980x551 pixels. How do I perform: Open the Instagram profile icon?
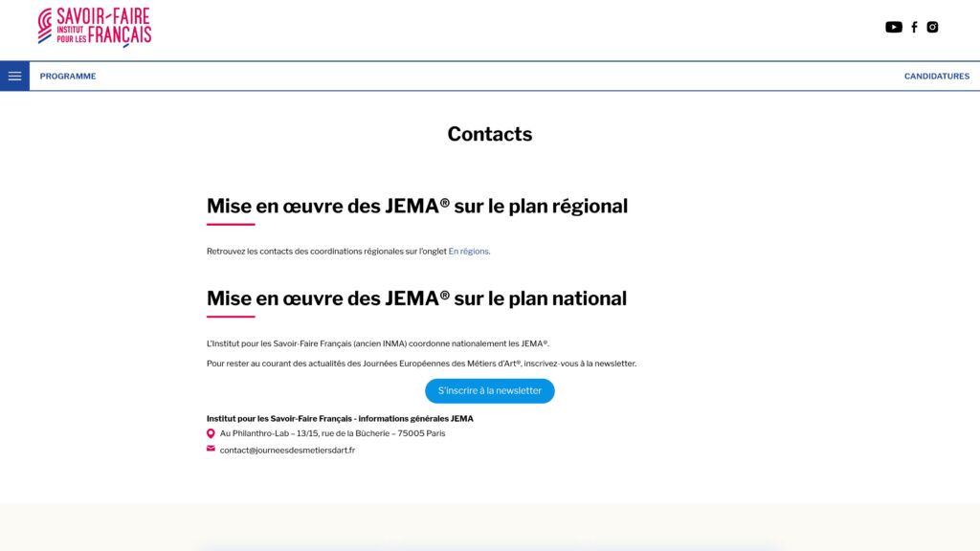(932, 27)
